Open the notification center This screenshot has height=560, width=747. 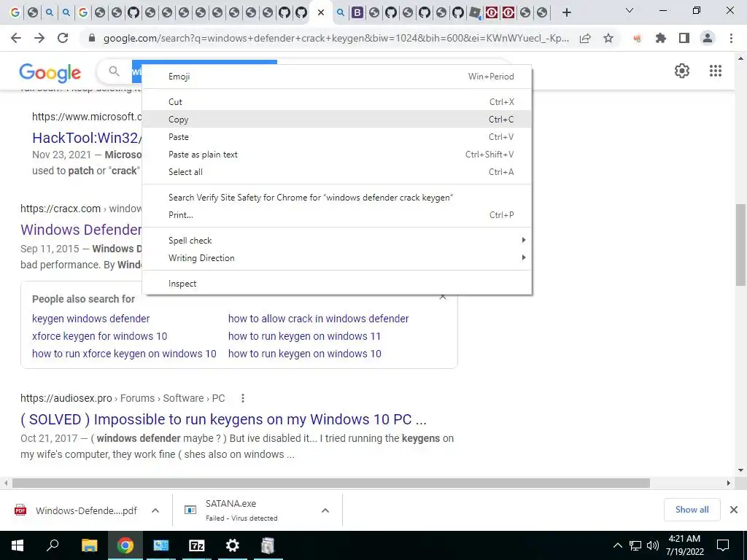click(723, 545)
